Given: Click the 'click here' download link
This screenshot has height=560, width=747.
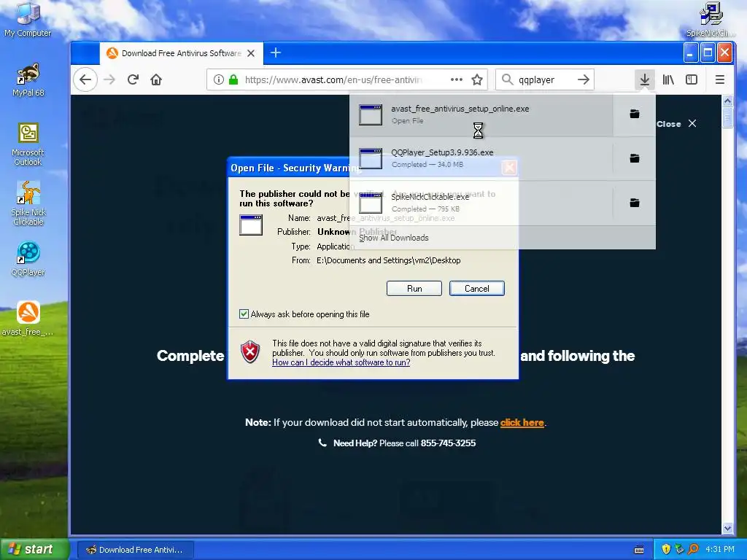Looking at the screenshot, I should tap(522, 422).
